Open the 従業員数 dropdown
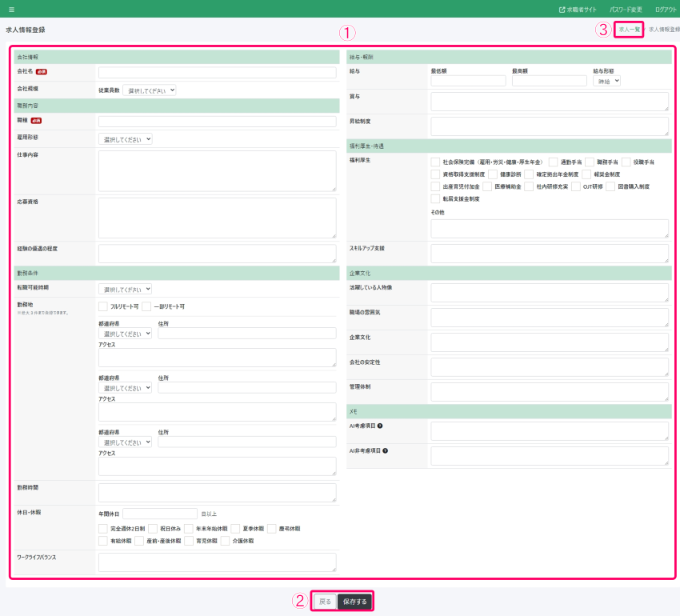Image resolution: width=680 pixels, height=616 pixels. (150, 90)
